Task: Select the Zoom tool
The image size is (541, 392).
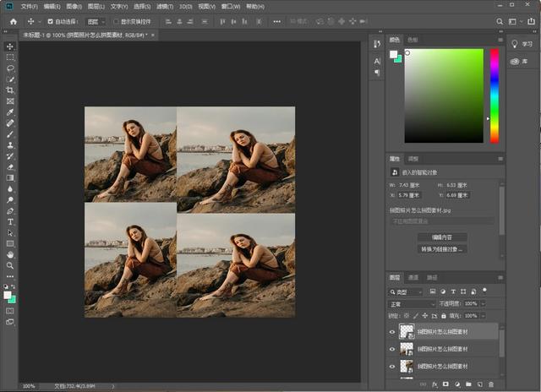Action: [10, 265]
